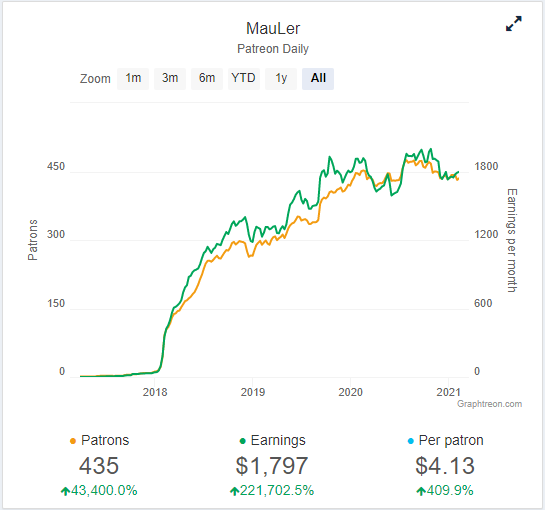Click the 1800 earnings axis label

(x=486, y=167)
